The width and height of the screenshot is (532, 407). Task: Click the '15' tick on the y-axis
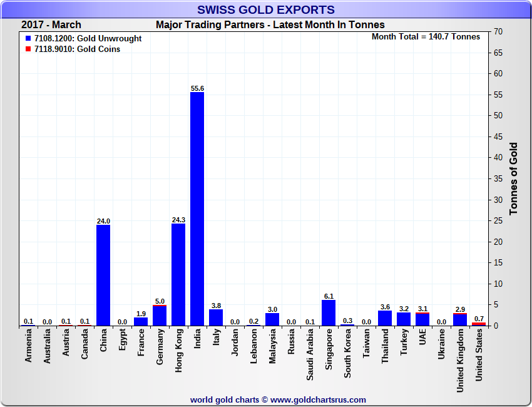[498, 263]
